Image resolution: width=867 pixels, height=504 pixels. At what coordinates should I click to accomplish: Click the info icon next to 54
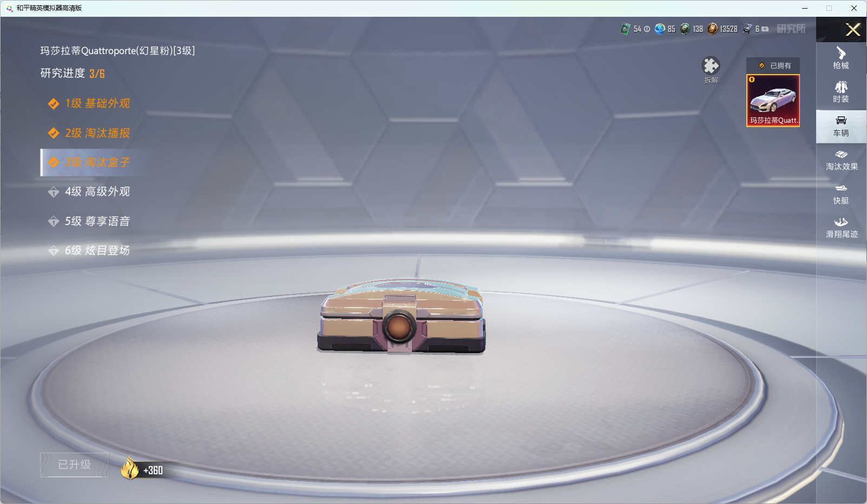click(x=647, y=29)
